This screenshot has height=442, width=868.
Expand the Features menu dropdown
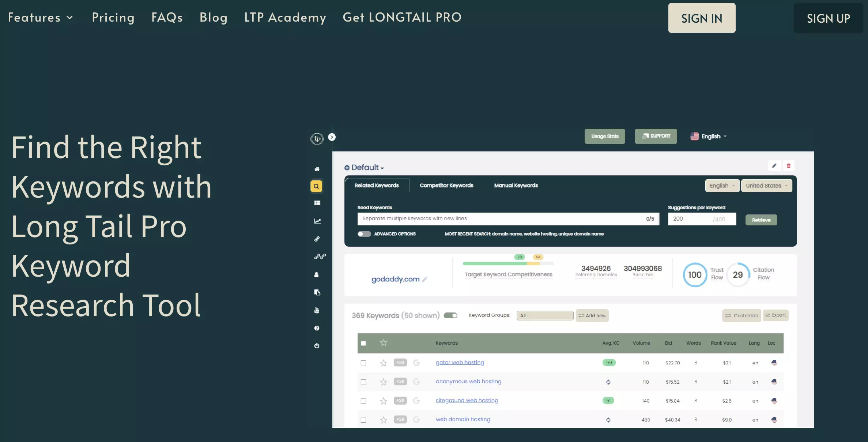click(x=41, y=17)
